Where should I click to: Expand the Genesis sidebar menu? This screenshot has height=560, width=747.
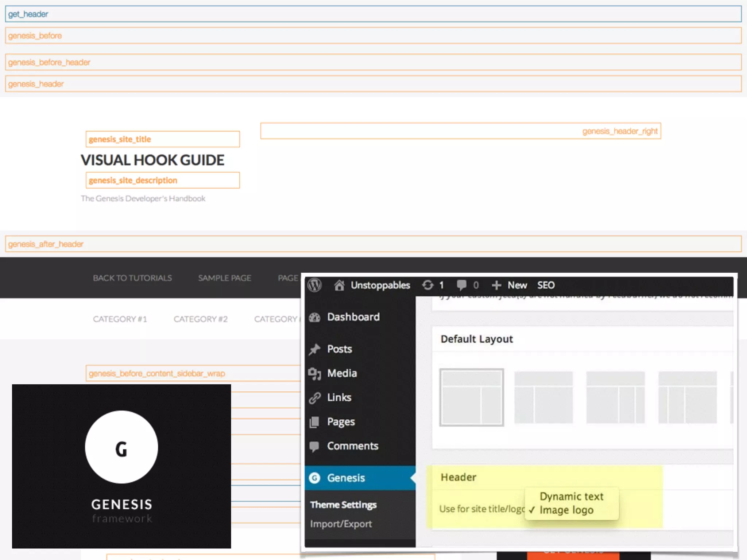pyautogui.click(x=346, y=478)
